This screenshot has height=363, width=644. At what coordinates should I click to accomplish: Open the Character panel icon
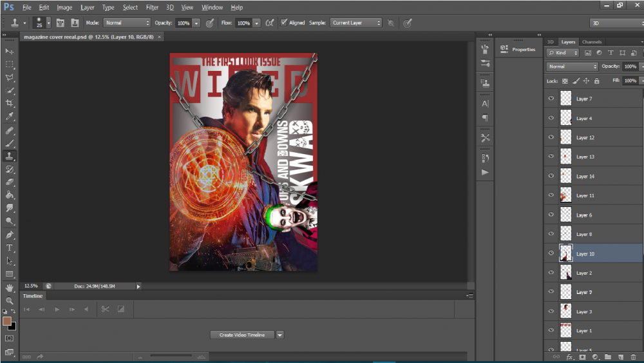point(485,104)
